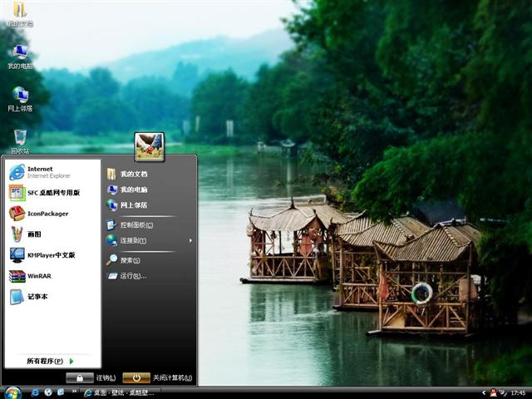Click the user account picture thumbnail

150,146
